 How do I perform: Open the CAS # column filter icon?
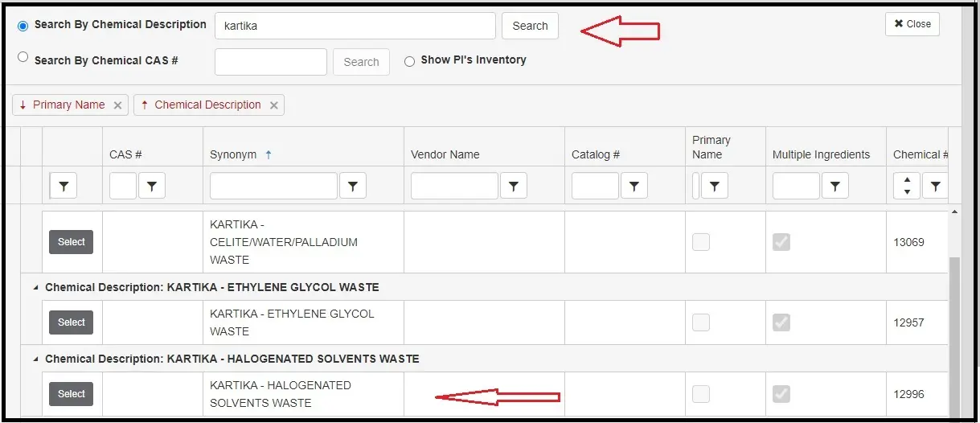tap(151, 187)
